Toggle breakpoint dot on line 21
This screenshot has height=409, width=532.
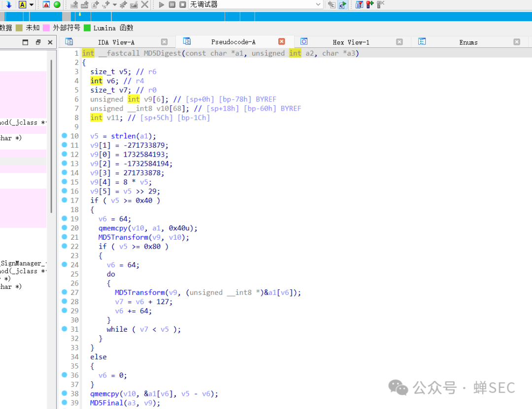[65, 237]
